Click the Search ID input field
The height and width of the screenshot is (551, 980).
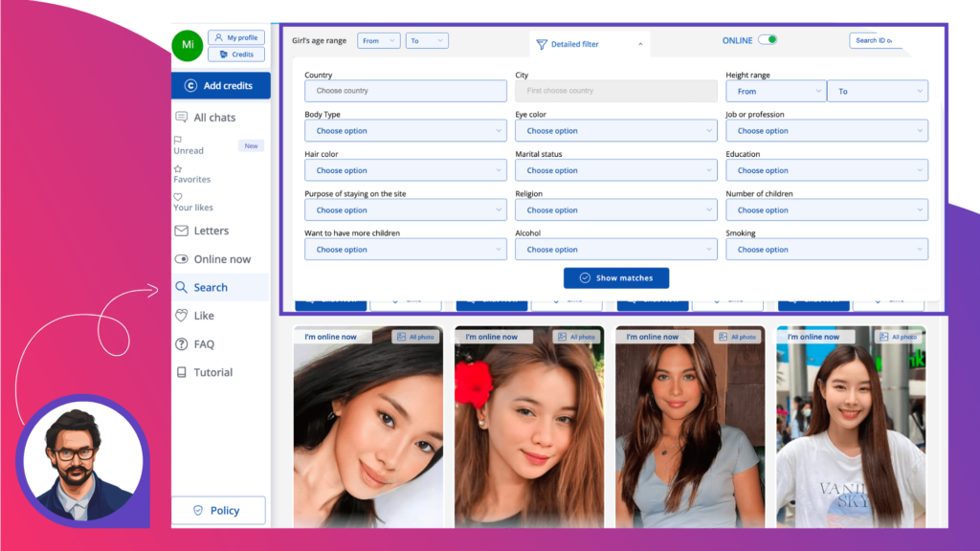tap(875, 40)
